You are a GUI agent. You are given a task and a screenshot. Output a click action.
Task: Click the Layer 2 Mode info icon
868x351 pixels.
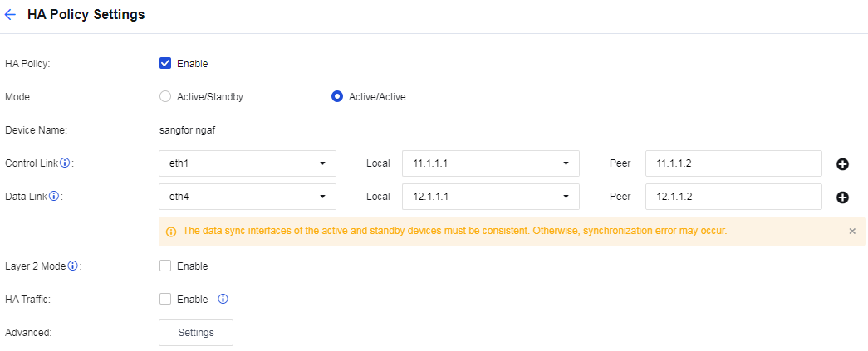[x=72, y=266]
